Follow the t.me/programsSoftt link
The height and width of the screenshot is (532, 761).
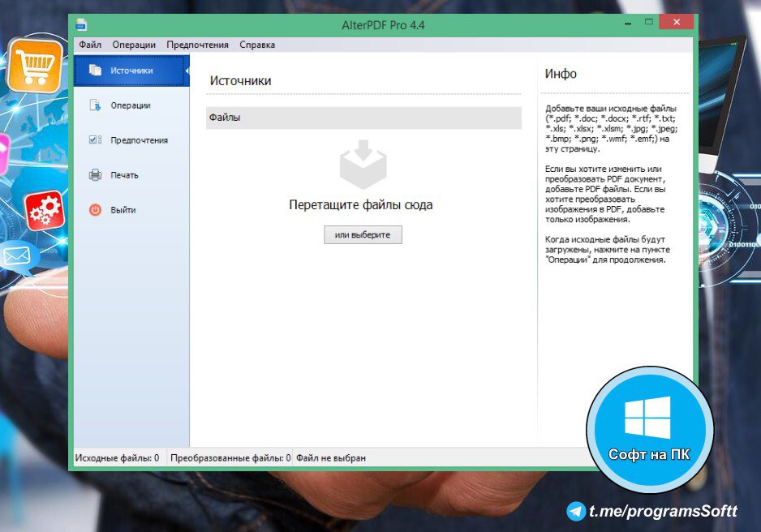click(x=663, y=511)
